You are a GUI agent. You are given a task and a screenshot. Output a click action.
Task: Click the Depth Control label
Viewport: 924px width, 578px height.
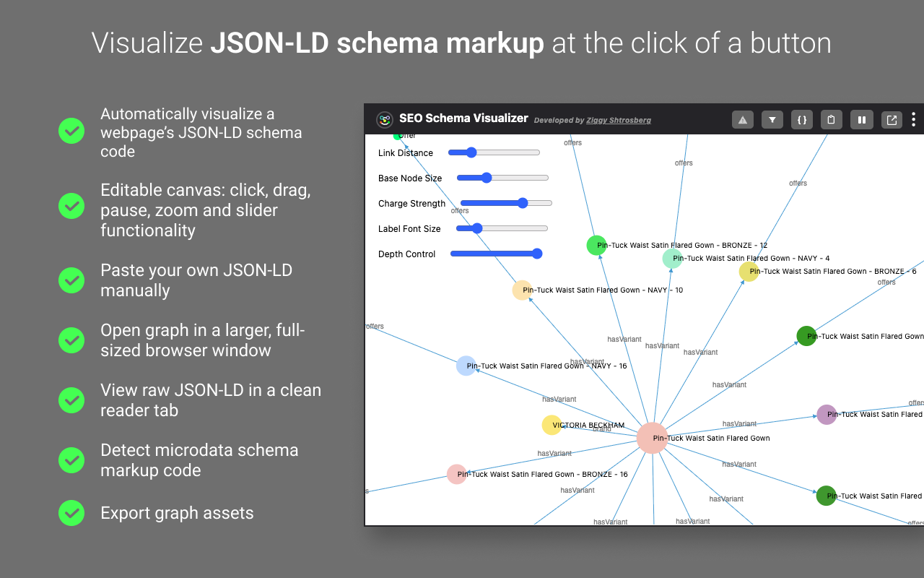(407, 254)
